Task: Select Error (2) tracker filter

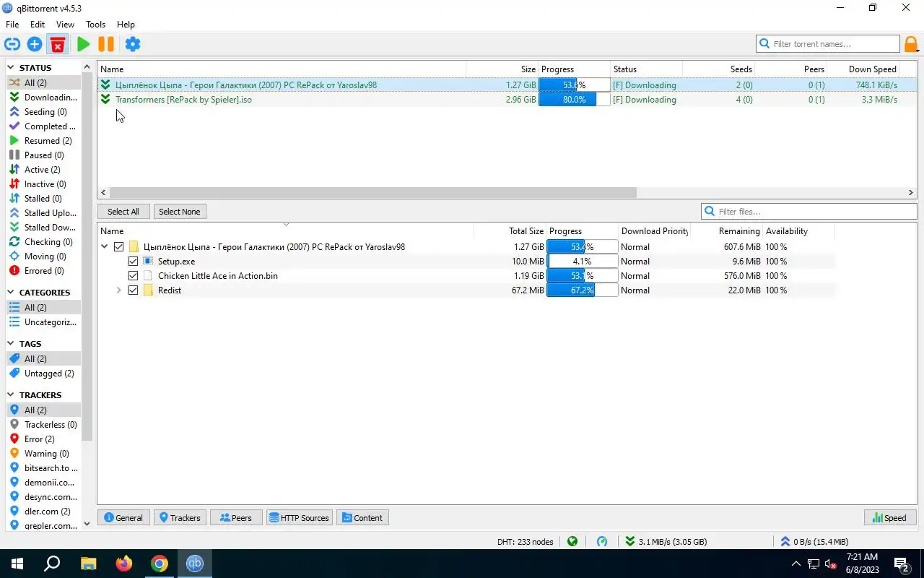Action: tap(43, 439)
